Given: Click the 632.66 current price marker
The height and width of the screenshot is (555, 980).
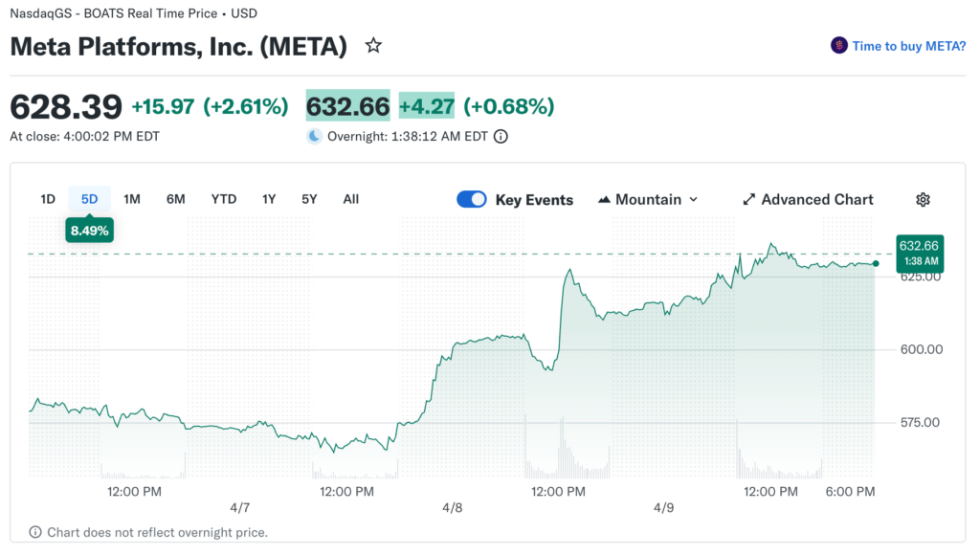Looking at the screenshot, I should 919,253.
